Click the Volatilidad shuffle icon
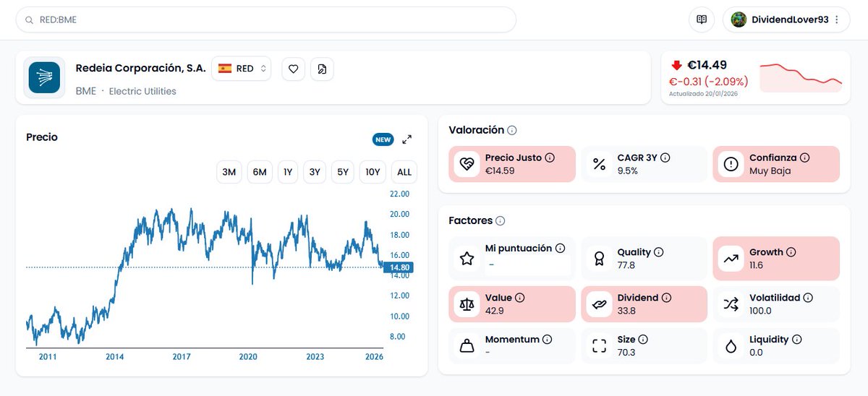868x396 pixels. pos(731,304)
